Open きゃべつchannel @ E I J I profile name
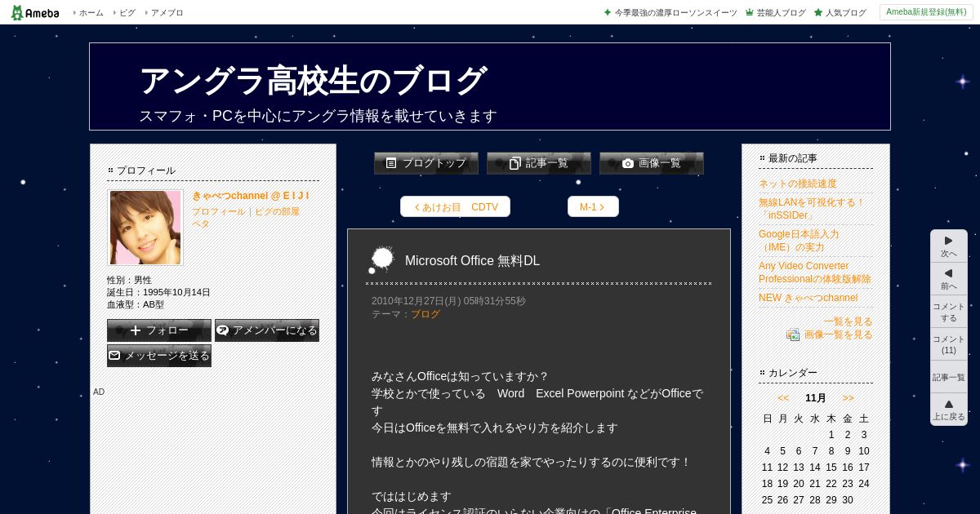This screenshot has height=514, width=980. click(251, 196)
